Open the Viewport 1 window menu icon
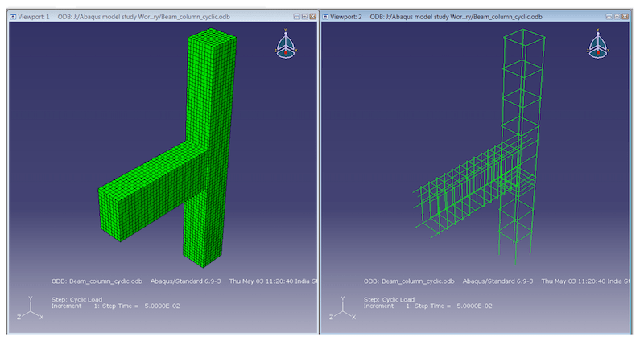Viewport: 644px width, 349px height. (11, 16)
